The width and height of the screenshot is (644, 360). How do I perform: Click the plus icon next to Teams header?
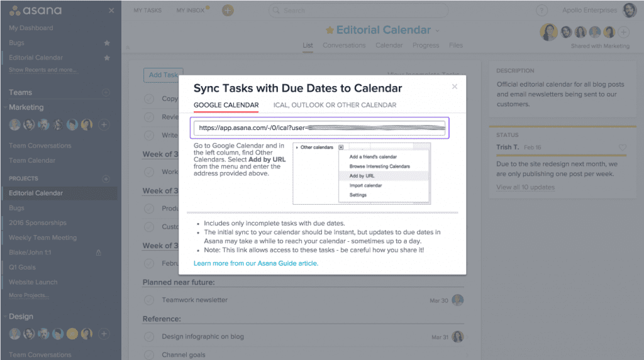pyautogui.click(x=106, y=92)
